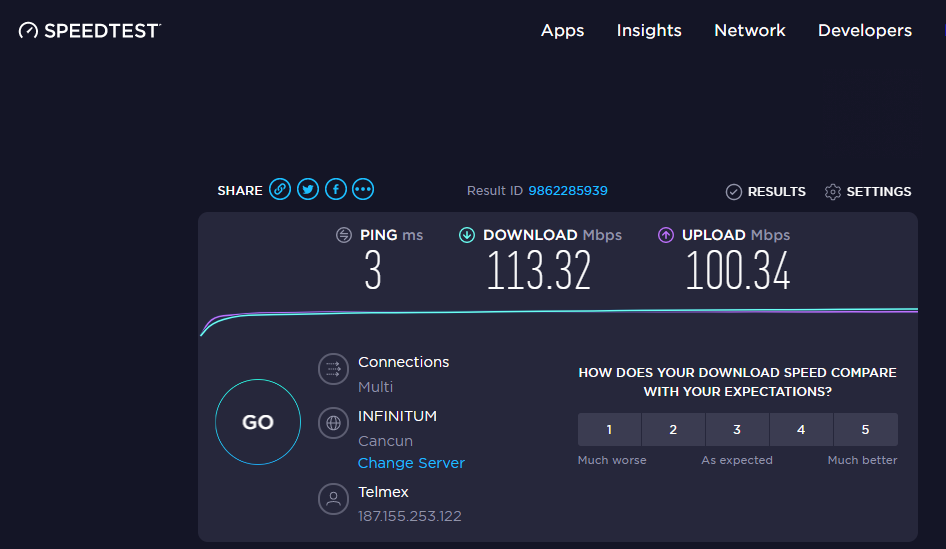The width and height of the screenshot is (946, 549).
Task: Open the Apps menu
Action: [562, 31]
